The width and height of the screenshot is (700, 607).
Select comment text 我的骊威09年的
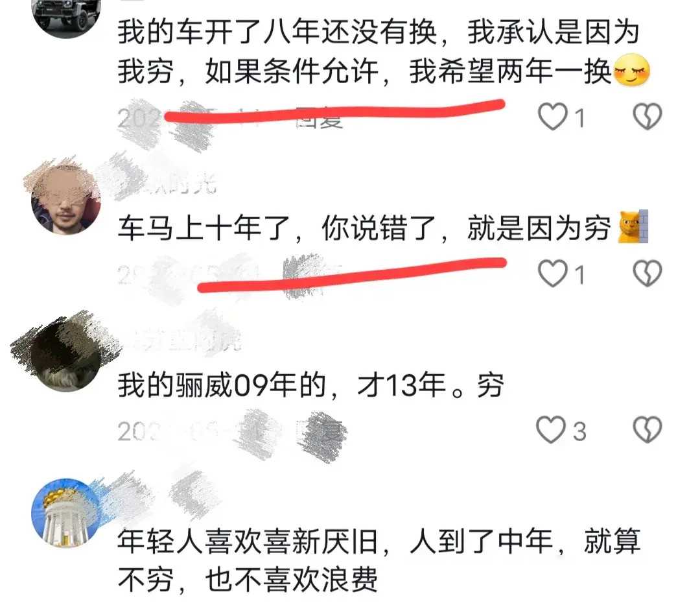[222, 385]
